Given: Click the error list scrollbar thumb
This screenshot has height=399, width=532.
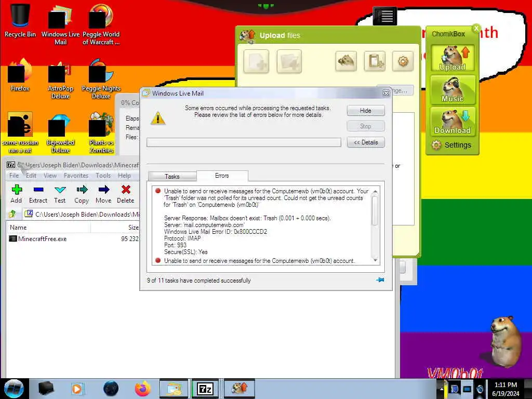Looking at the screenshot, I should [375, 211].
